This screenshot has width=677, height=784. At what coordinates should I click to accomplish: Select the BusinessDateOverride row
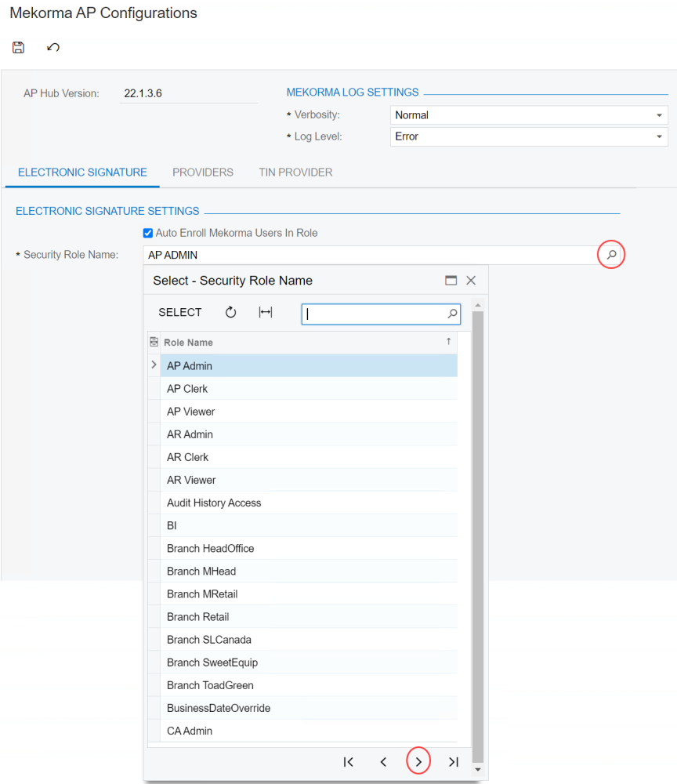click(x=309, y=708)
